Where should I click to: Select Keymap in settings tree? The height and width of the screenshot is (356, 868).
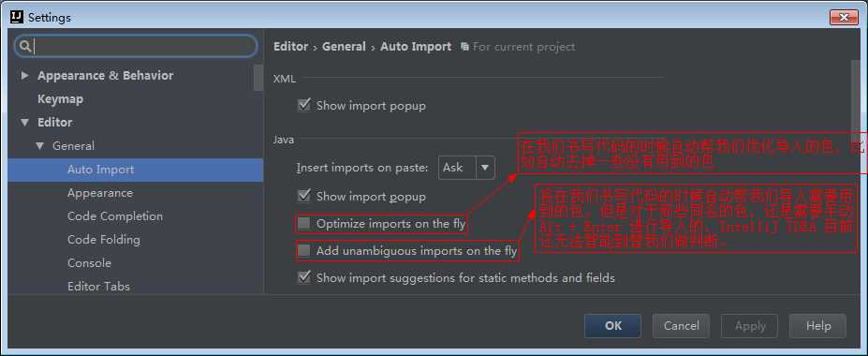tap(60, 99)
